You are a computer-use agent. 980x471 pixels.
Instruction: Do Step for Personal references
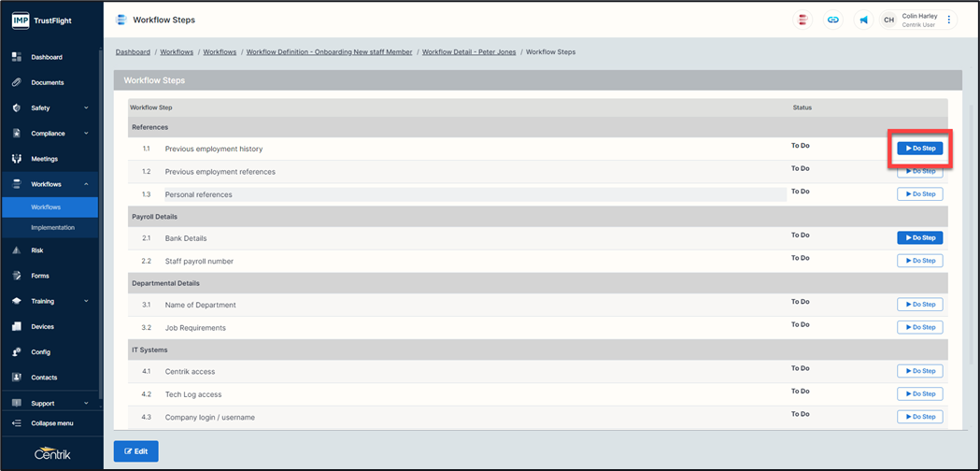pyautogui.click(x=920, y=193)
